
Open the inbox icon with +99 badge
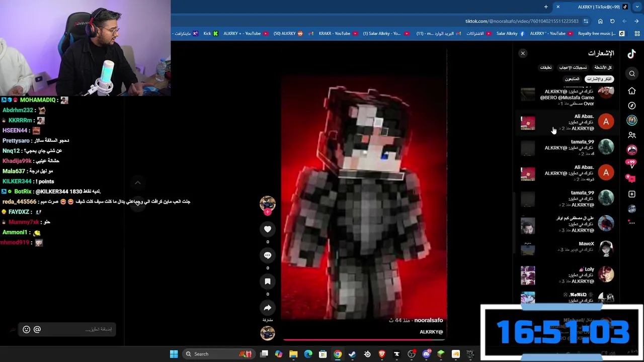click(632, 163)
